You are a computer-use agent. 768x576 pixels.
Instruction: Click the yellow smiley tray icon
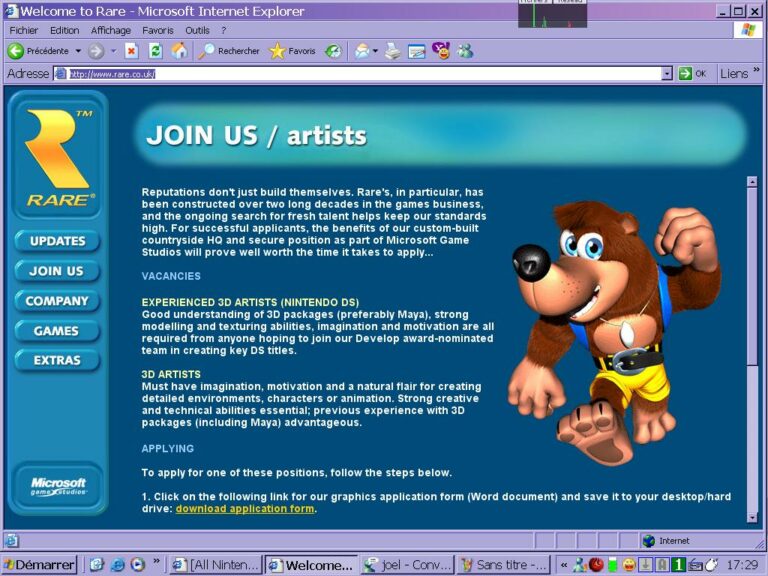[629, 565]
